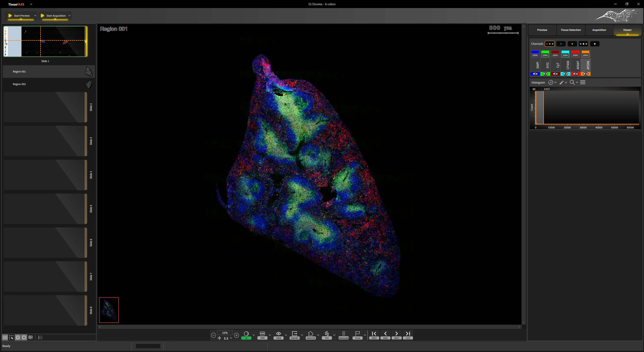The height and width of the screenshot is (352, 644).
Task: Go to the NEXT region
Action: tap(397, 334)
